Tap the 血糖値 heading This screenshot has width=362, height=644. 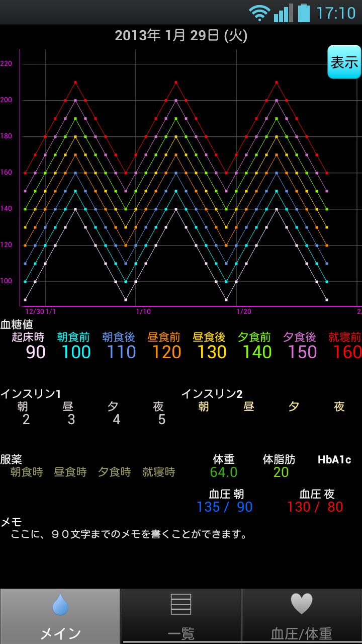[17, 324]
